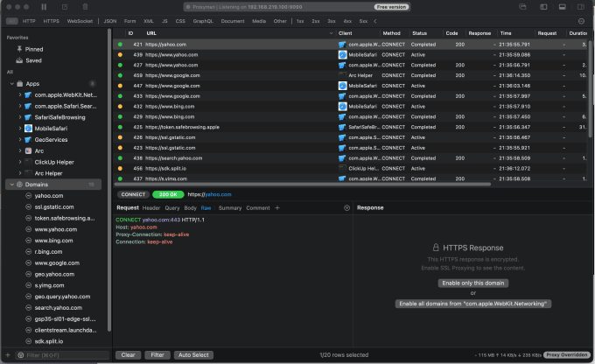Screen dimensions: 595x364
Task: Toggle the WebSocket filter
Action: (x=80, y=21)
